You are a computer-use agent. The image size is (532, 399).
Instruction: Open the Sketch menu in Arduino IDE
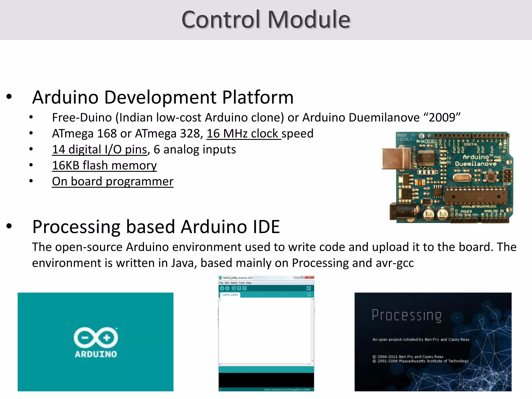click(x=234, y=283)
